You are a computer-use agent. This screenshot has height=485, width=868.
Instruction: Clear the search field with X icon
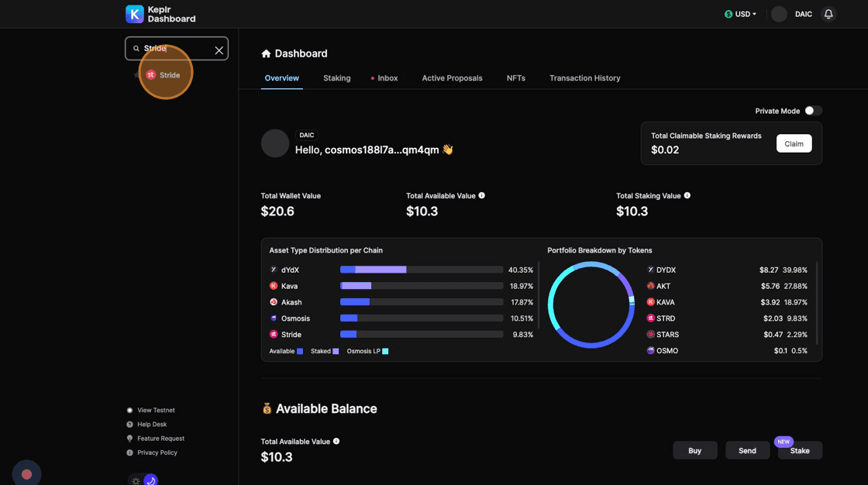tap(219, 50)
